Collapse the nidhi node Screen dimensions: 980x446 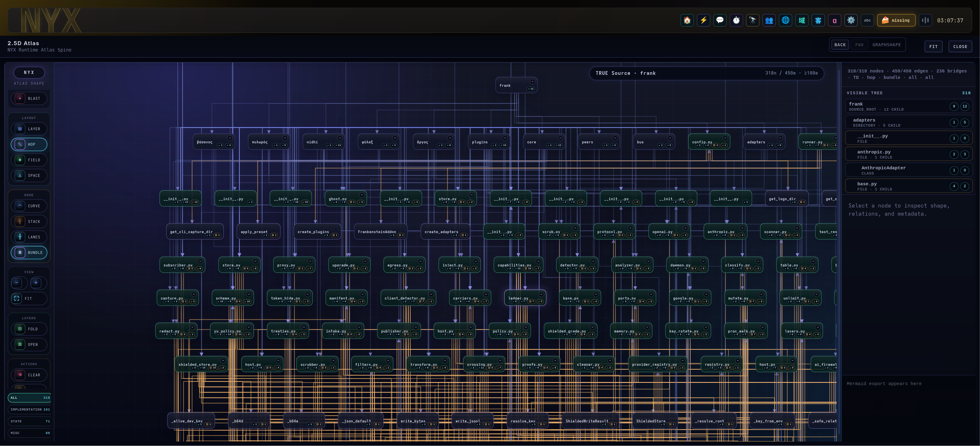coord(340,138)
